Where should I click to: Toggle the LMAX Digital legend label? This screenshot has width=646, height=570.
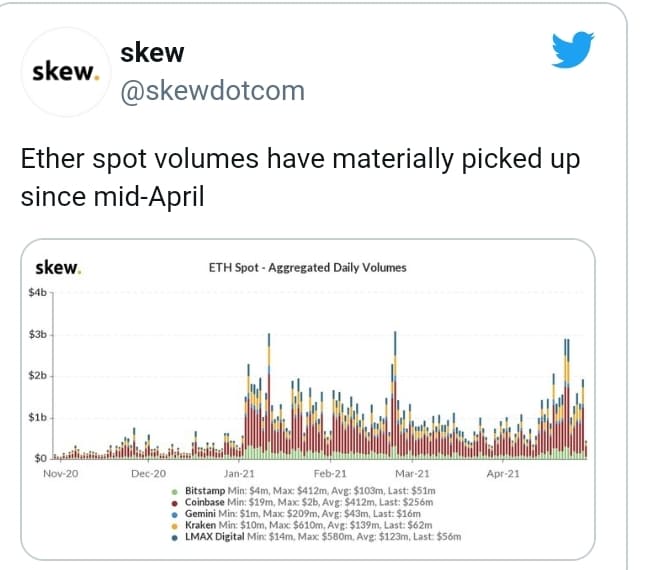coord(215,537)
